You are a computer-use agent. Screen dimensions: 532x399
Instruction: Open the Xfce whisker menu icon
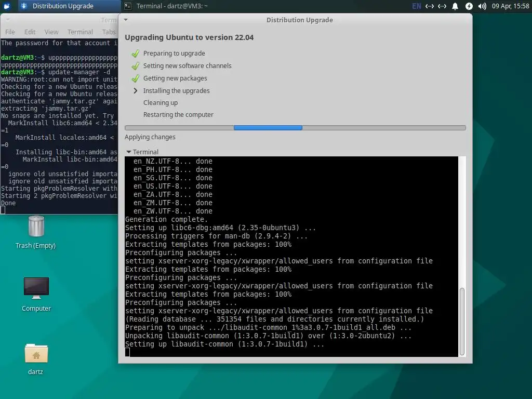click(x=6, y=6)
